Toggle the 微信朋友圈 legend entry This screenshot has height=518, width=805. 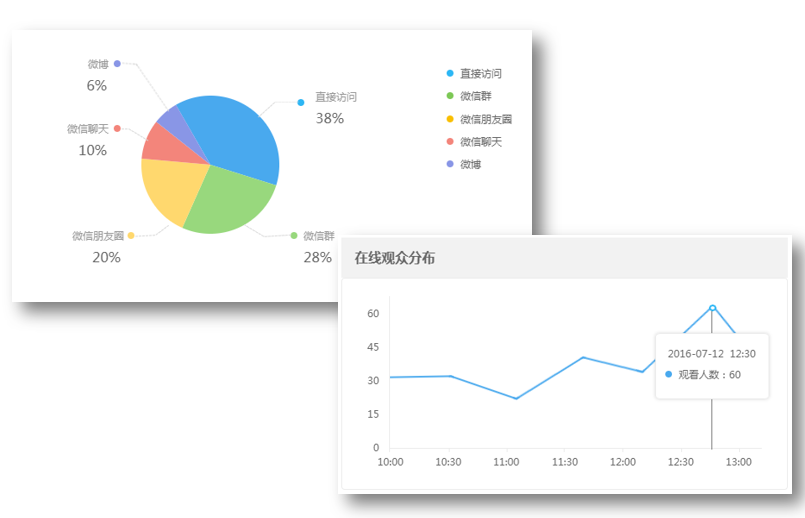479,119
